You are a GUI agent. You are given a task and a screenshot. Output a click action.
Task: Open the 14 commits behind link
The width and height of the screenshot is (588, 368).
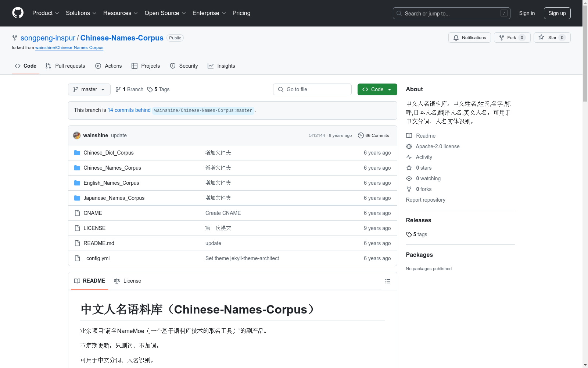[129, 110]
